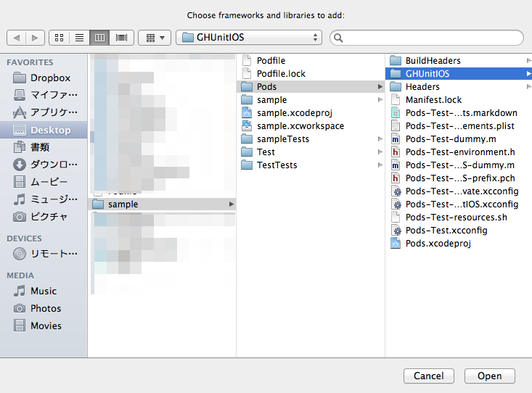Select the Test folder
Image resolution: width=532 pixels, height=393 pixels.
pyautogui.click(x=311, y=152)
